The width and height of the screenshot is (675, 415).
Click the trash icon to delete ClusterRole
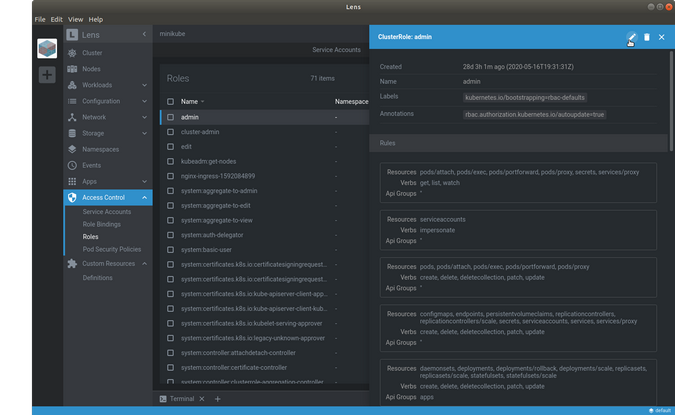point(646,37)
